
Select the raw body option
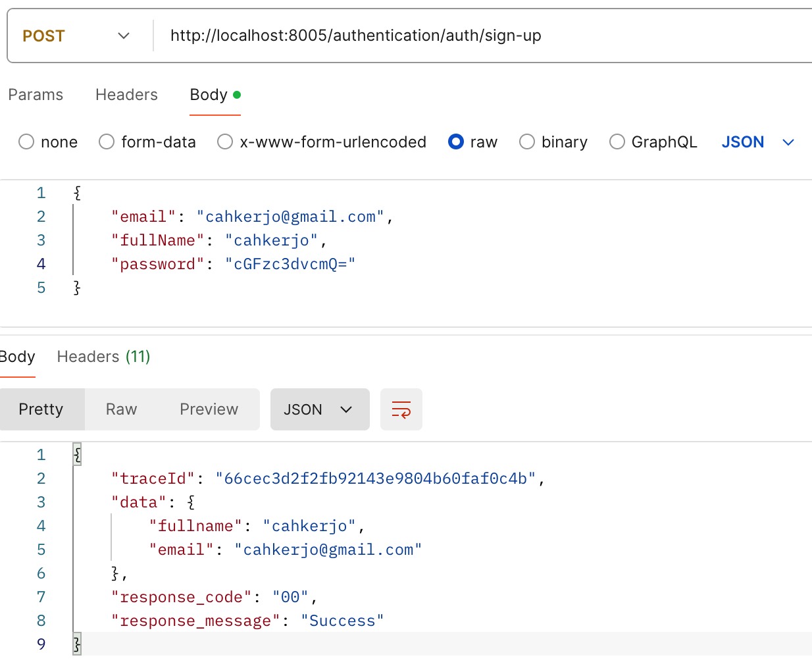pyautogui.click(x=472, y=142)
